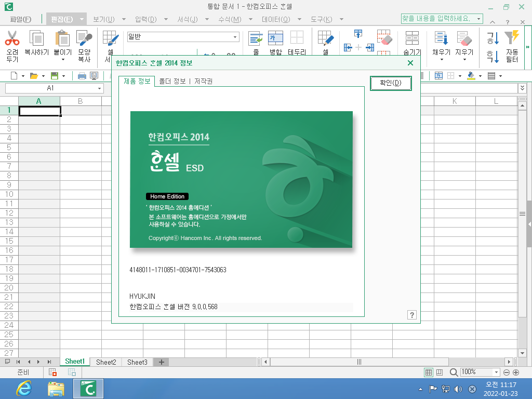Close the 한셀 2014 정보 dialog
This screenshot has height=399, width=532.
click(410, 63)
